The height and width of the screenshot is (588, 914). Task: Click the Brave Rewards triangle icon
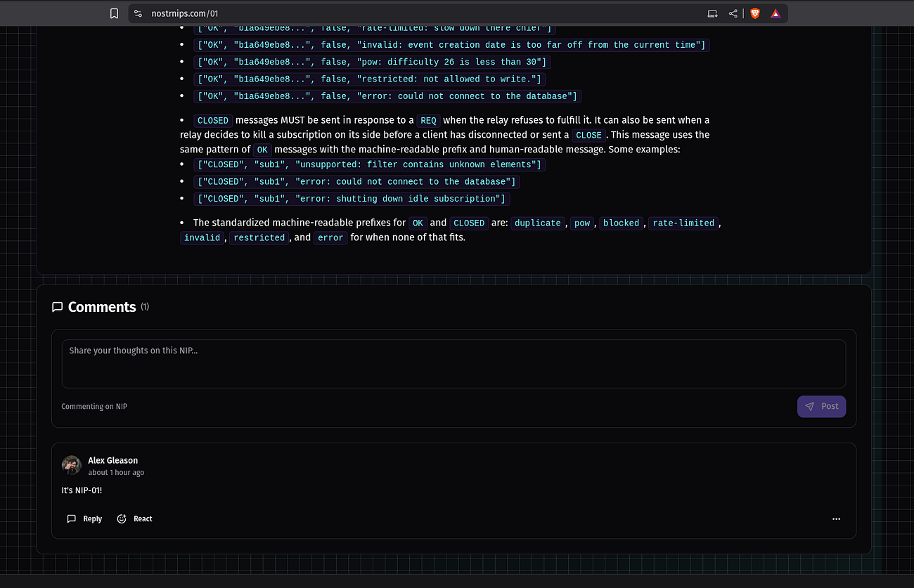coord(775,13)
